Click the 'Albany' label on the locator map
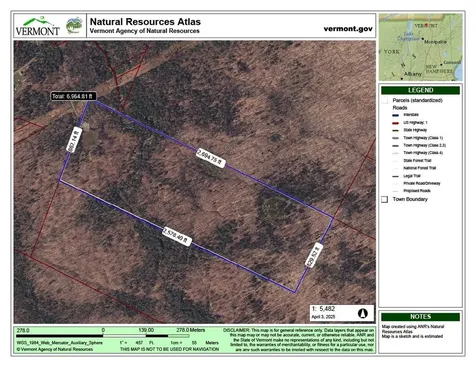Viewport: 476px width, 367px height. point(413,74)
